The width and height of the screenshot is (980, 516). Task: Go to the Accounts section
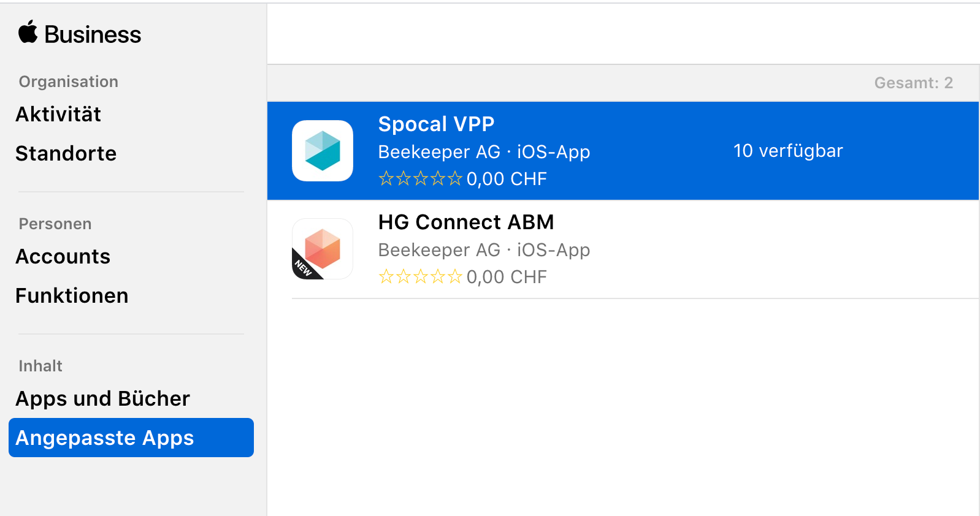point(63,256)
